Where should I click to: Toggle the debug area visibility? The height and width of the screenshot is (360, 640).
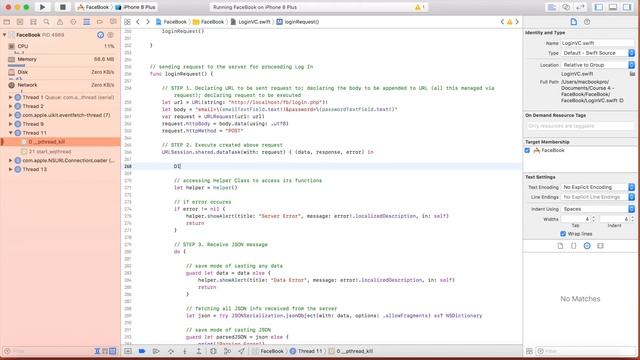[x=613, y=7]
